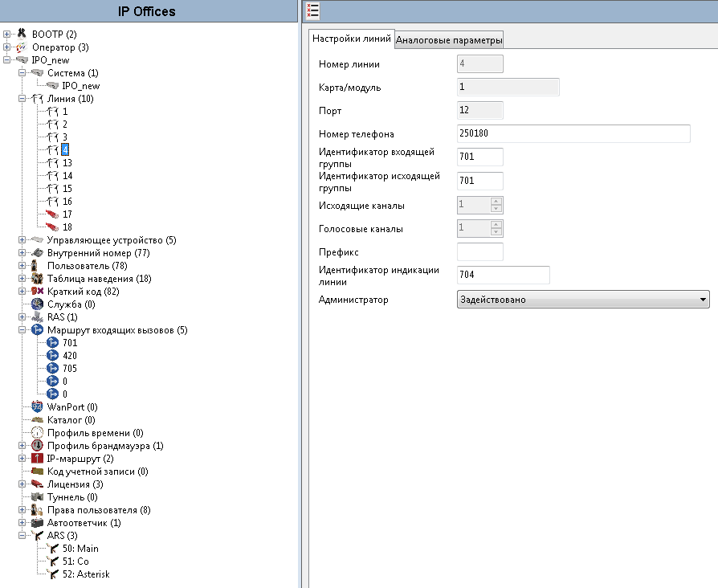Select the Лицензия (3) tree node
Viewport: 718px width, 588px height.
75,484
